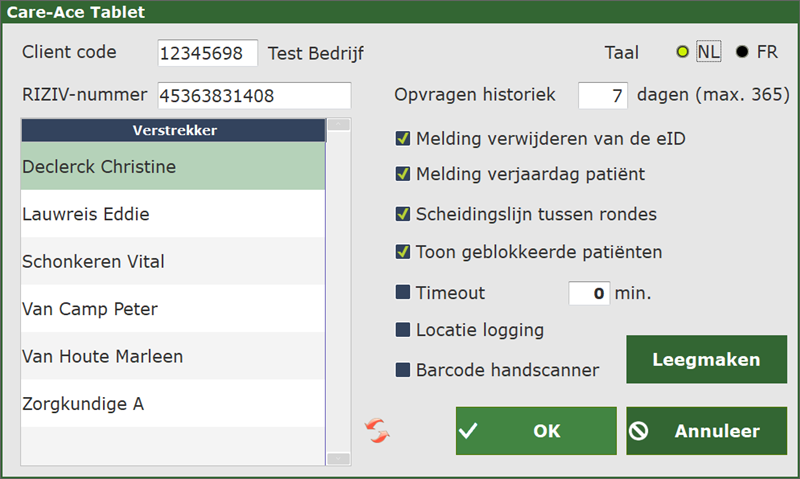The image size is (800, 479).
Task: Click the Client code input field
Action: point(207,53)
